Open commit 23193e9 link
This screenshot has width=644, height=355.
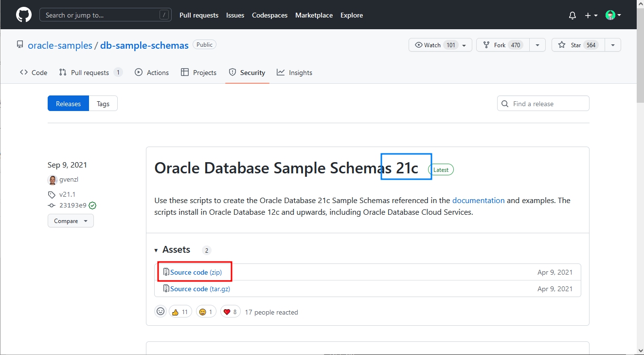(73, 206)
